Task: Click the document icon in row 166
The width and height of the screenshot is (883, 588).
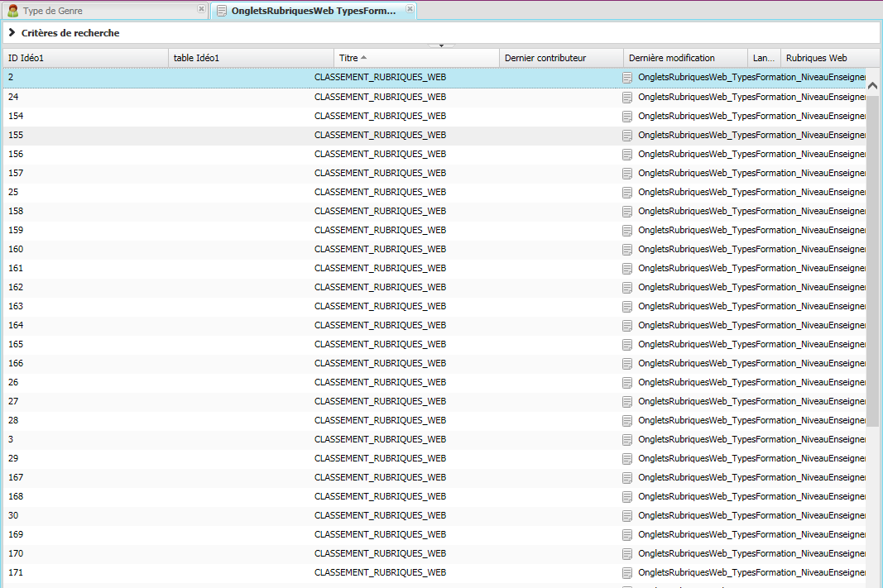Action: click(627, 364)
